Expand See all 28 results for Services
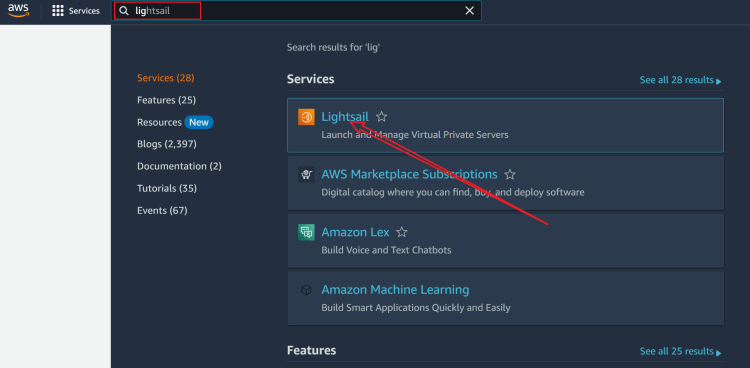The height and width of the screenshot is (368, 750). pos(681,80)
